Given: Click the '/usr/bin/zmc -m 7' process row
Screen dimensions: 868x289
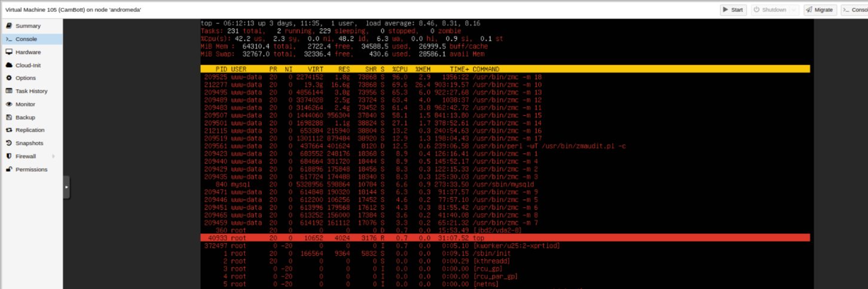Looking at the screenshot, I should pos(505,223).
